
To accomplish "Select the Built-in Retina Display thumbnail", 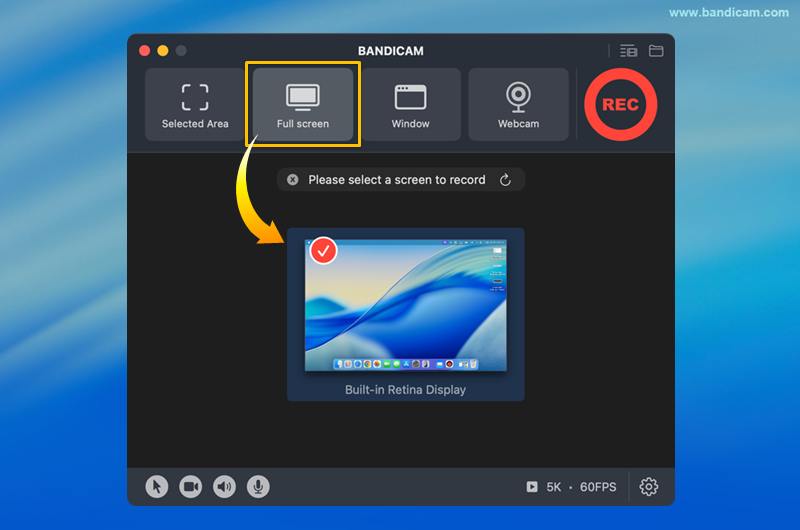I will pyautogui.click(x=405, y=305).
